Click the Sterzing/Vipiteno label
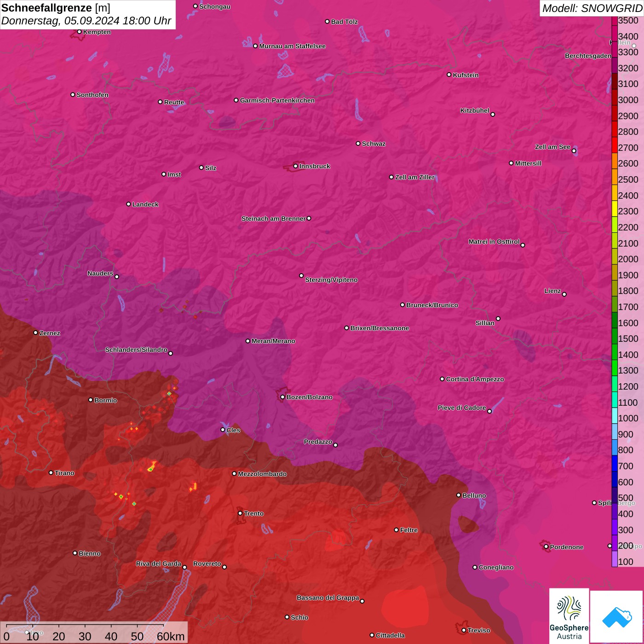 331,280
